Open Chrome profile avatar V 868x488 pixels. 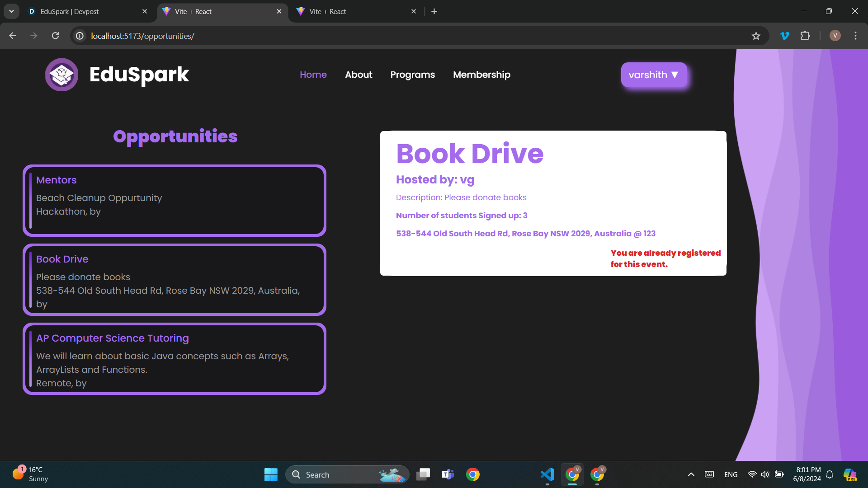coord(835,36)
